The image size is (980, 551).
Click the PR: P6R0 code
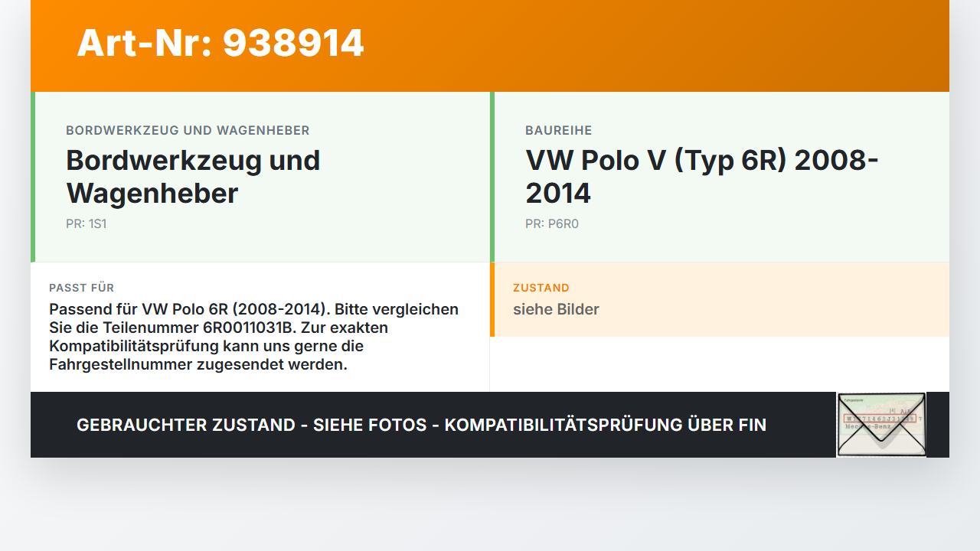[x=551, y=224]
